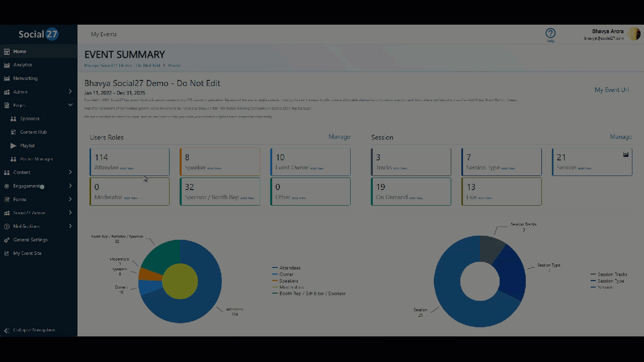Collapse the Pages menu chevron
Screen dimensions: 644x362
tap(70, 105)
